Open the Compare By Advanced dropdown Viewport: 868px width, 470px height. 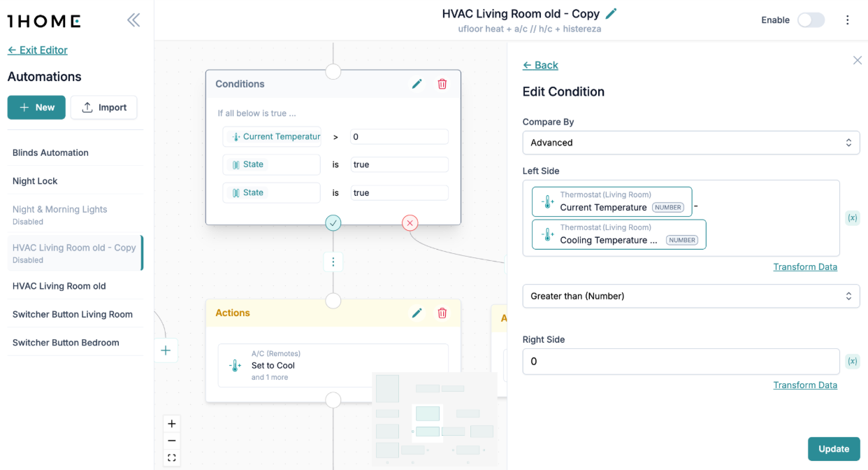click(690, 143)
